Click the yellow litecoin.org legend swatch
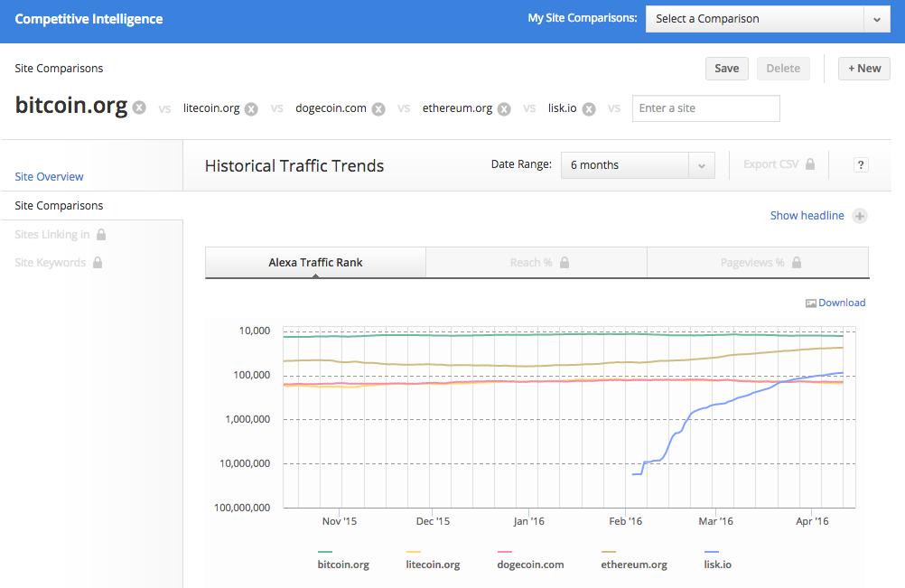The width and height of the screenshot is (905, 588). coord(414,552)
